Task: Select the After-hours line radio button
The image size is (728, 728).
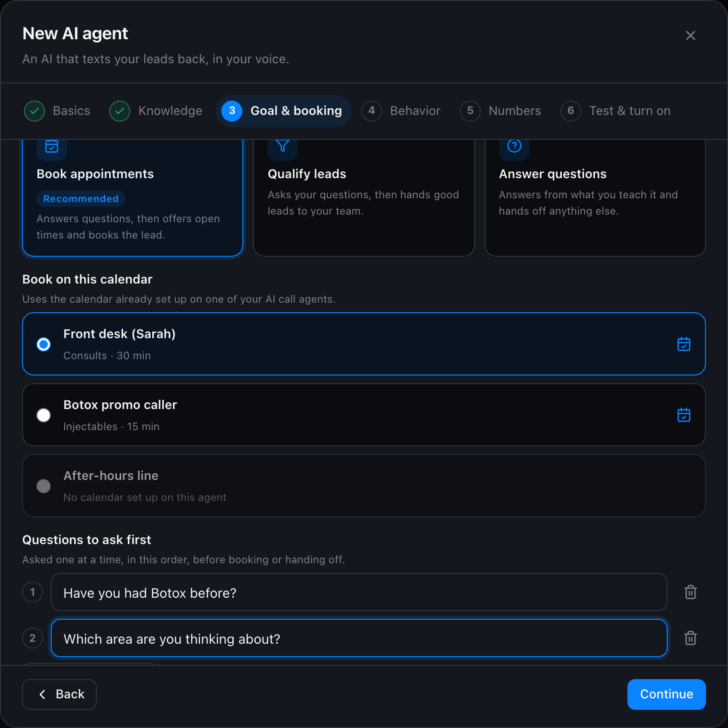Action: pos(44,486)
